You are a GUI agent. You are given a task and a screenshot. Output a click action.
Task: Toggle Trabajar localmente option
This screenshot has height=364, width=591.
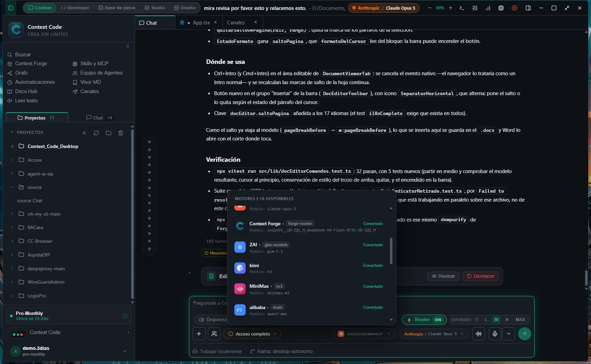tap(217, 351)
